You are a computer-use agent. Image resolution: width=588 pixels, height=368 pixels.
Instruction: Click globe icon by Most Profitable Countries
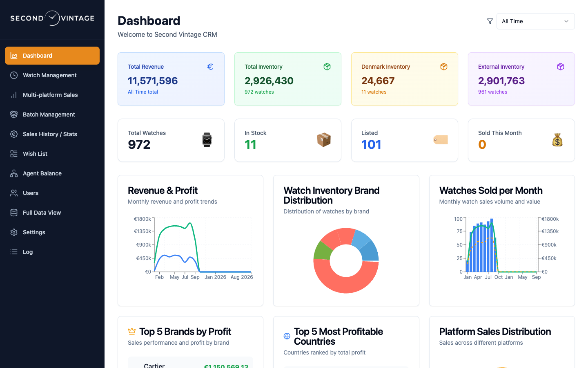(x=287, y=336)
